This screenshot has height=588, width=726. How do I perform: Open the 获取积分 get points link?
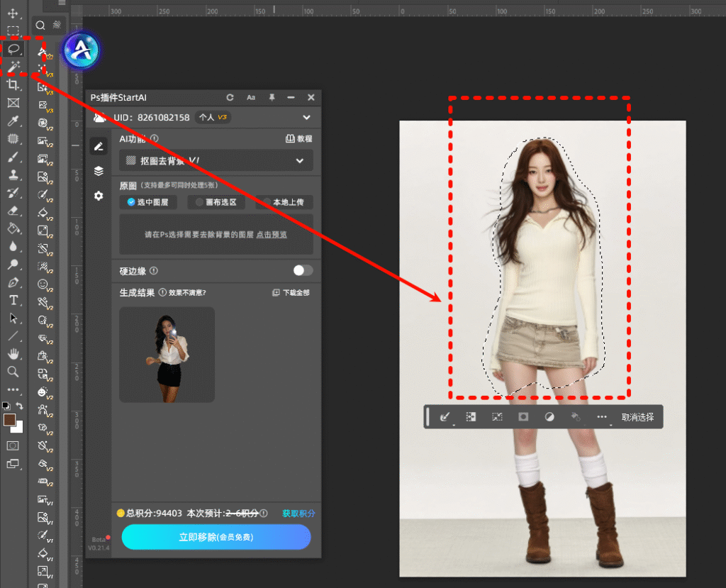[298, 514]
